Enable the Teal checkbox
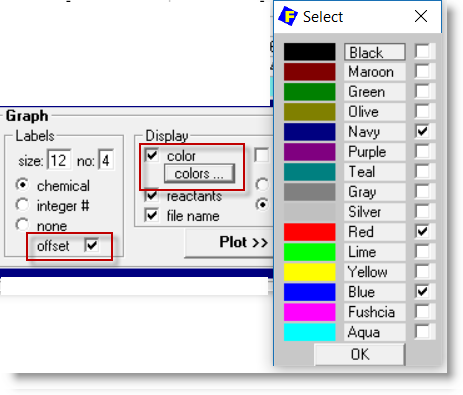The width and height of the screenshot is (463, 395). point(423,172)
